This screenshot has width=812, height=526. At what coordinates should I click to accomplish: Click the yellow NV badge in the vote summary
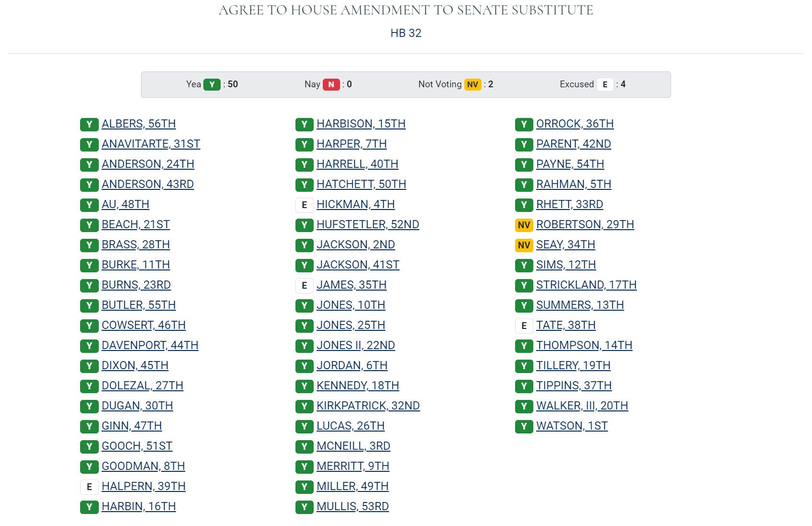pos(473,84)
